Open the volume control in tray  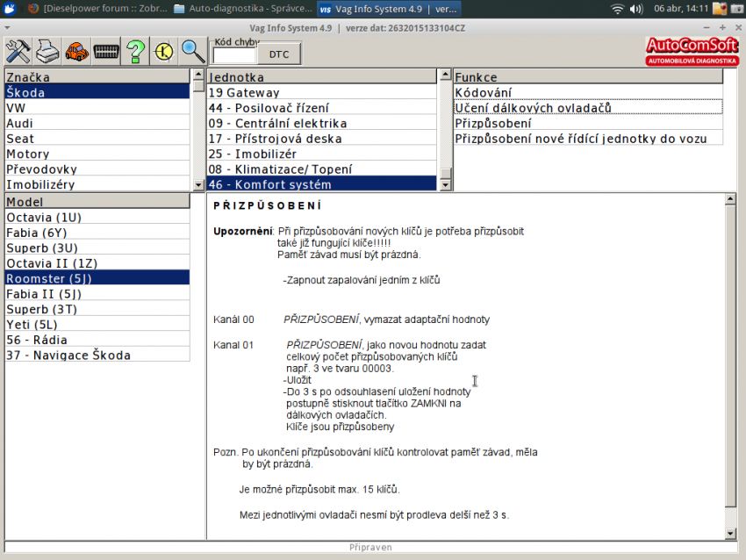click(x=636, y=9)
